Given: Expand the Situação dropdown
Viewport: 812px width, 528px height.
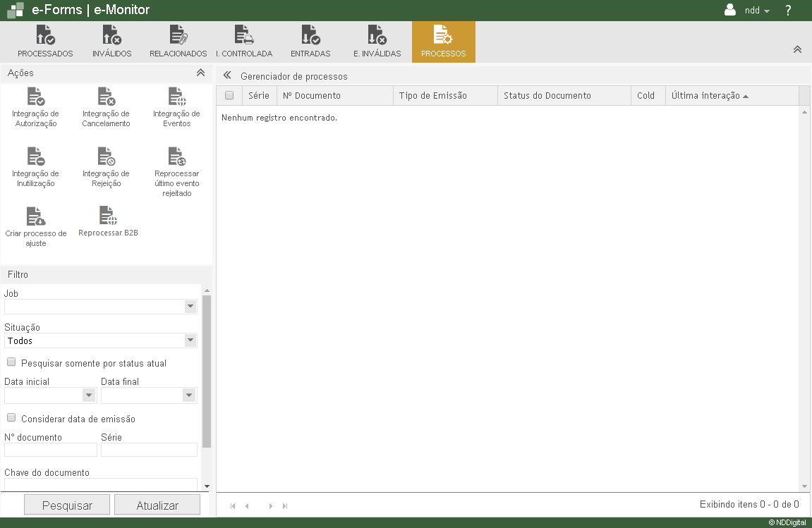Looking at the screenshot, I should [190, 340].
